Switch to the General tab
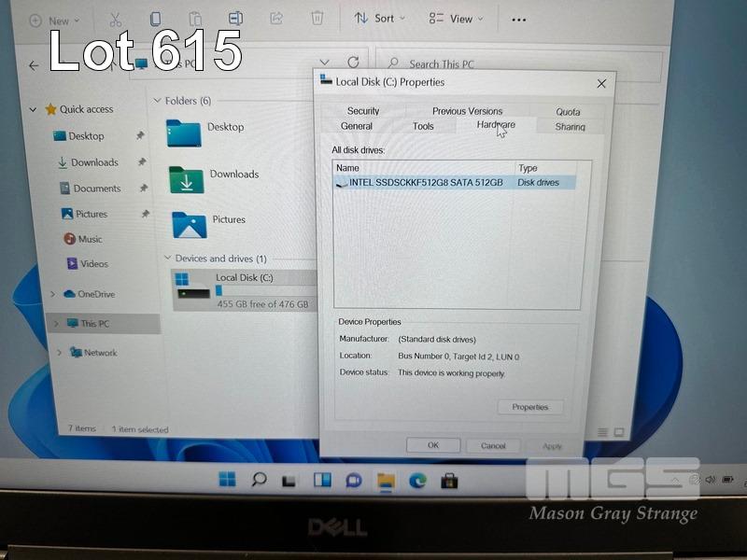The image size is (747, 560). (357, 126)
